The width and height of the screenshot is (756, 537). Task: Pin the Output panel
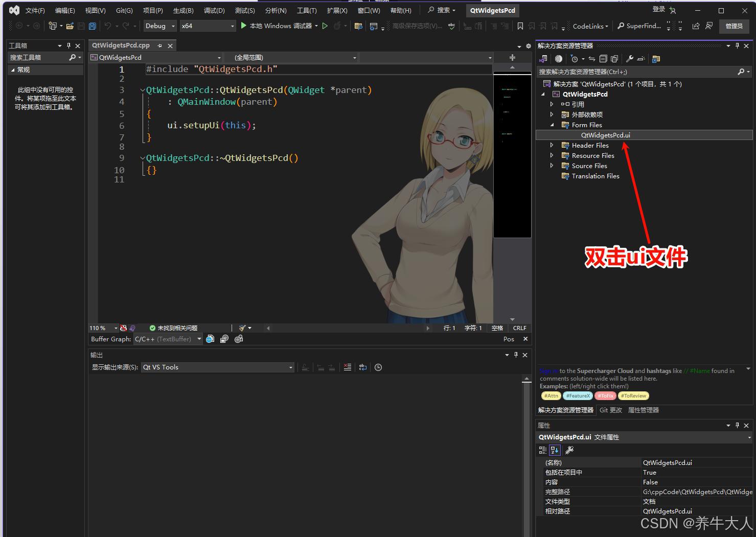tap(516, 355)
